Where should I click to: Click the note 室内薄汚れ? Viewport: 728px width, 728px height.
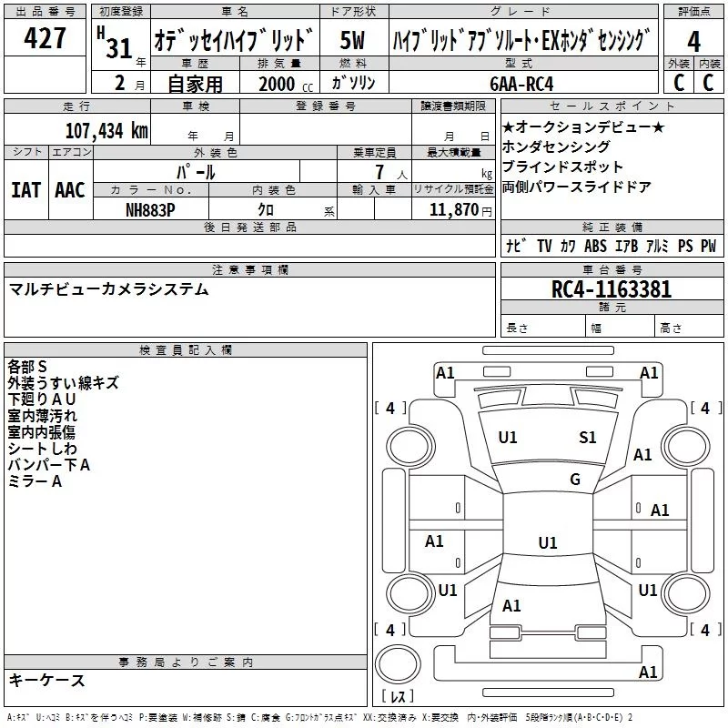[42, 416]
